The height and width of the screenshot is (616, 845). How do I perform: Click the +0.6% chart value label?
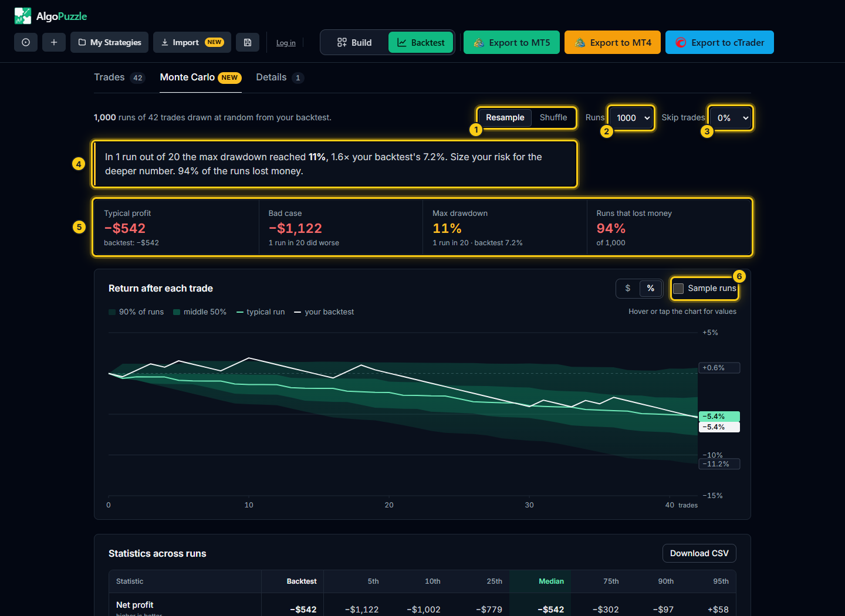pyautogui.click(x=719, y=368)
